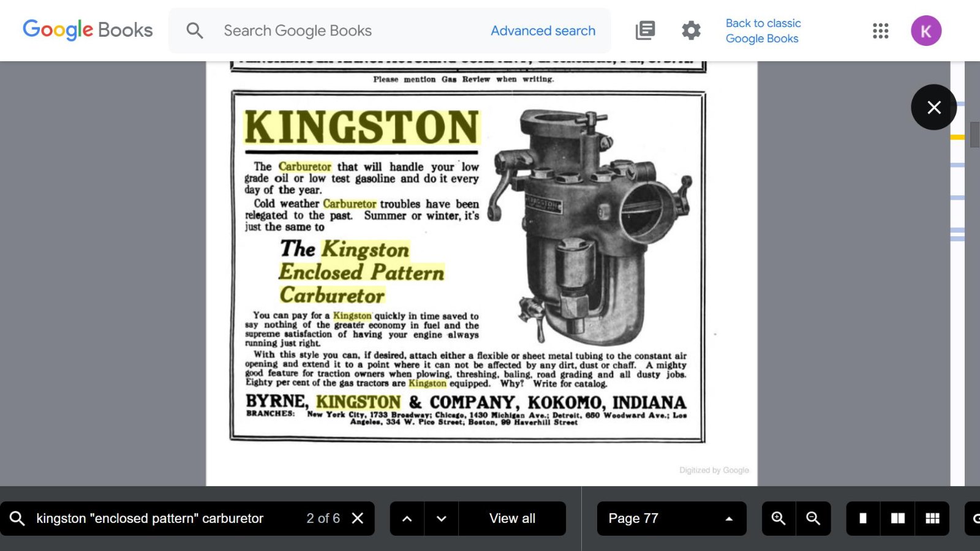The image size is (980, 551).
Task: Go back to classic Google Books
Action: pyautogui.click(x=763, y=31)
